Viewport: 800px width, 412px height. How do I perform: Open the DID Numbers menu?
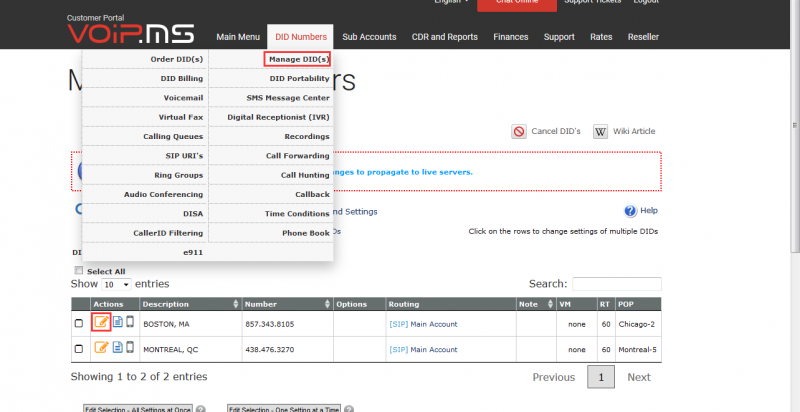(x=301, y=37)
